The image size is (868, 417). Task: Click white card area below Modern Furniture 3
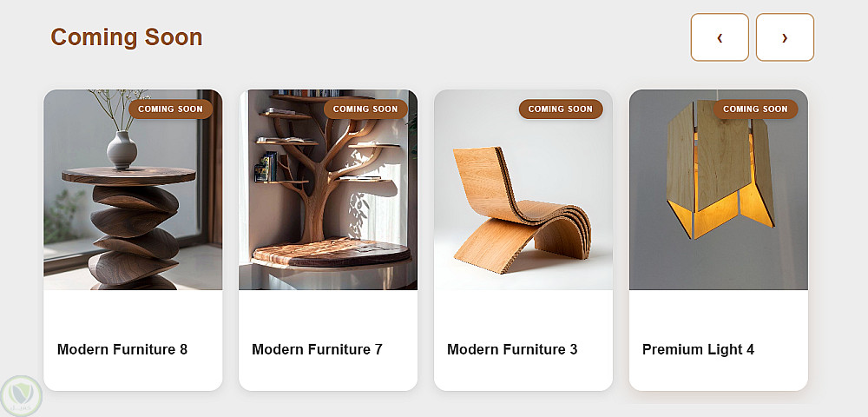[x=523, y=374]
